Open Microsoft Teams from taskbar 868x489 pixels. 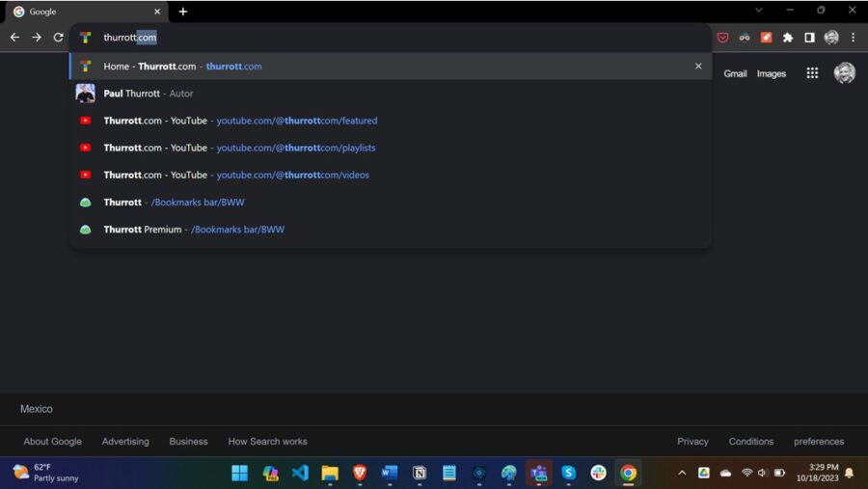click(538, 473)
